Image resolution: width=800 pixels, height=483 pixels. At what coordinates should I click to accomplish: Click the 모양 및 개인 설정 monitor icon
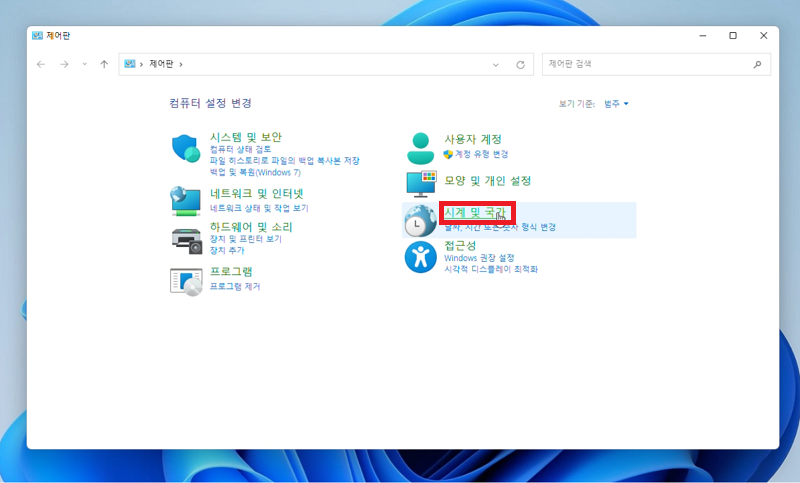click(x=421, y=184)
